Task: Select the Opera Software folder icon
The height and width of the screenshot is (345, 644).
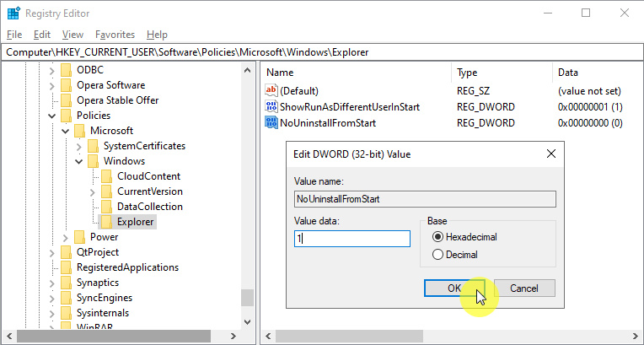Action: 66,85
